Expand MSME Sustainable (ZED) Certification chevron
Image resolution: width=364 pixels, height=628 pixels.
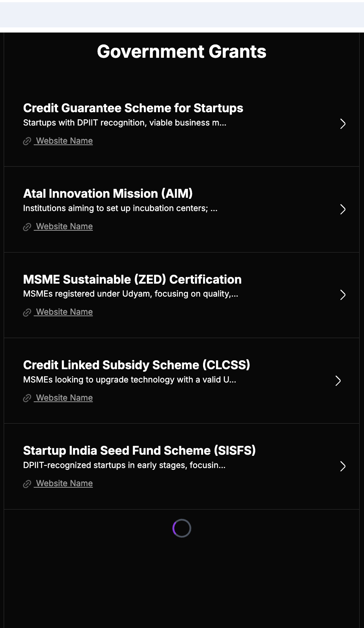point(343,295)
